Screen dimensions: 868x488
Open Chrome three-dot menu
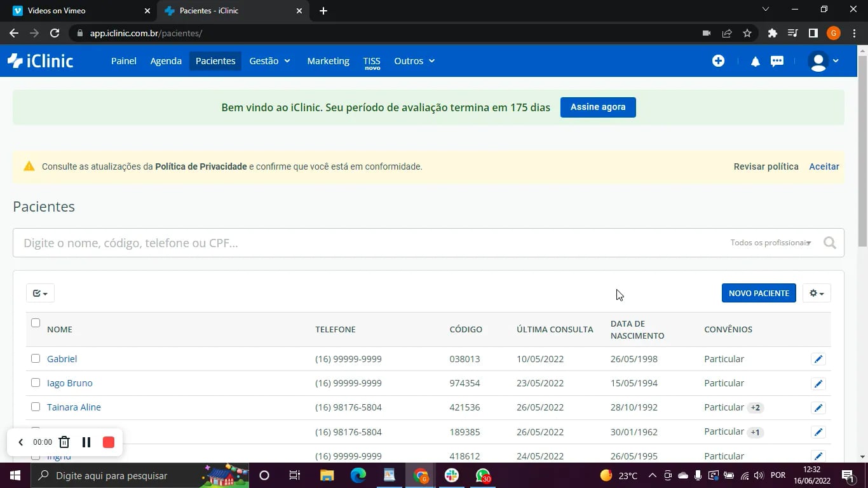tap(854, 33)
